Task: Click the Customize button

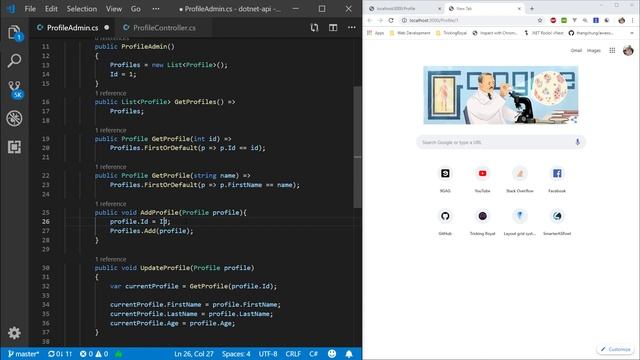Action: pos(616,349)
